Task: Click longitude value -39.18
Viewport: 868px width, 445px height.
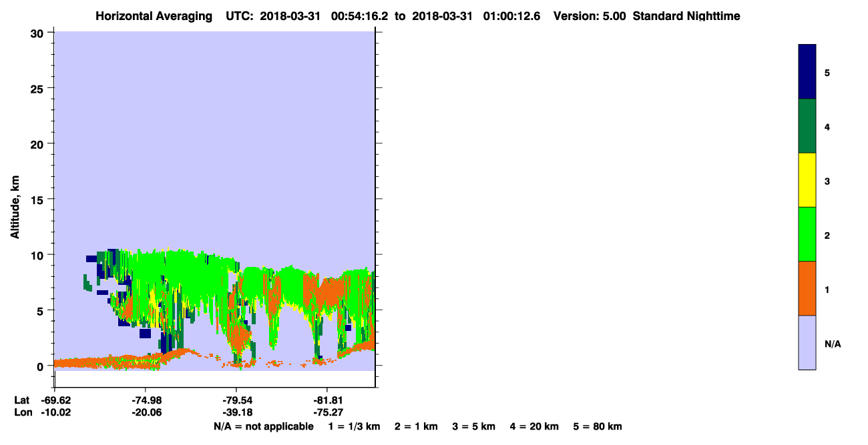Action: tap(236, 412)
